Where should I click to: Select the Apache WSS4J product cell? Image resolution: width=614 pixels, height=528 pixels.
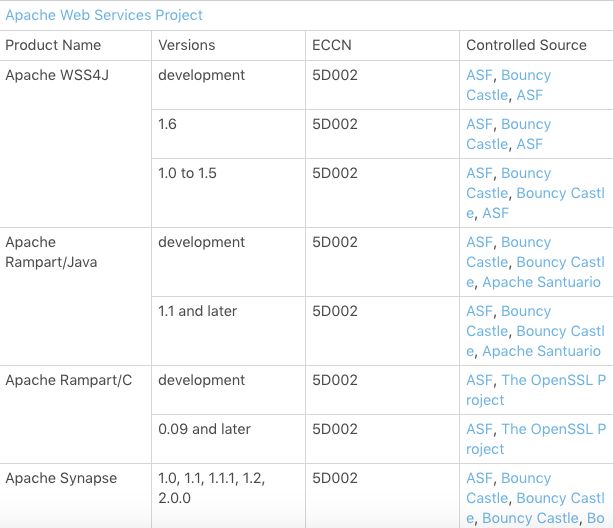point(76,144)
